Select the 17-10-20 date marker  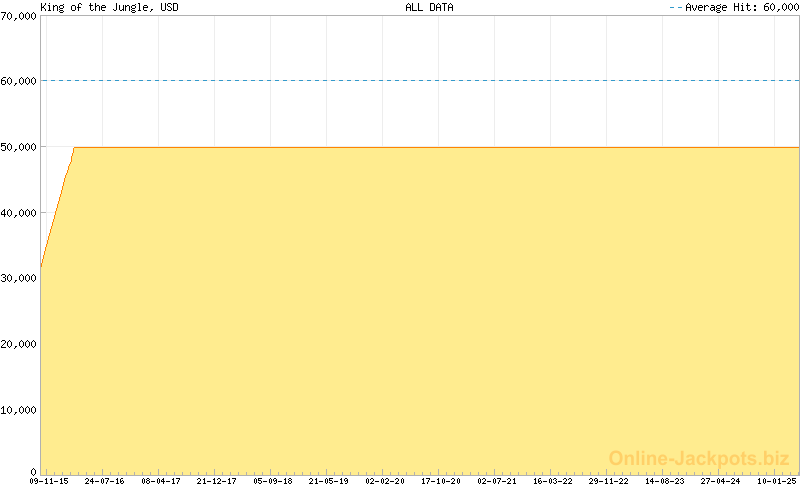[x=440, y=481]
